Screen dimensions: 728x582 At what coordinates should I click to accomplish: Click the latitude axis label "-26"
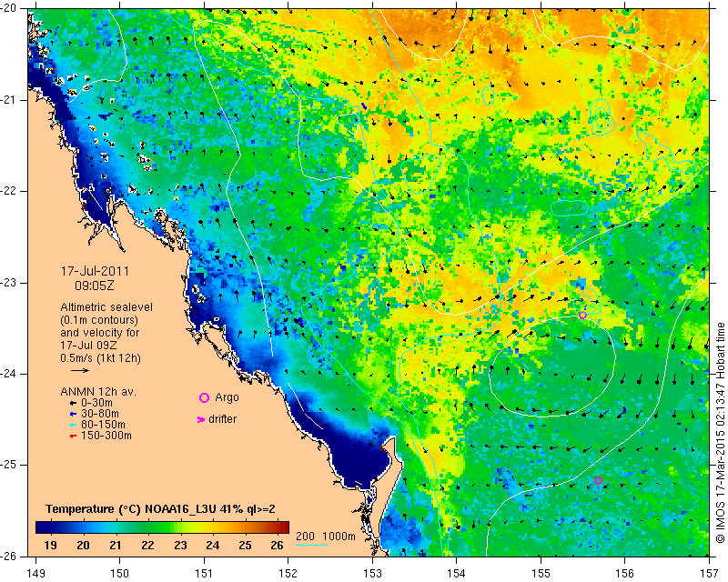(8, 557)
